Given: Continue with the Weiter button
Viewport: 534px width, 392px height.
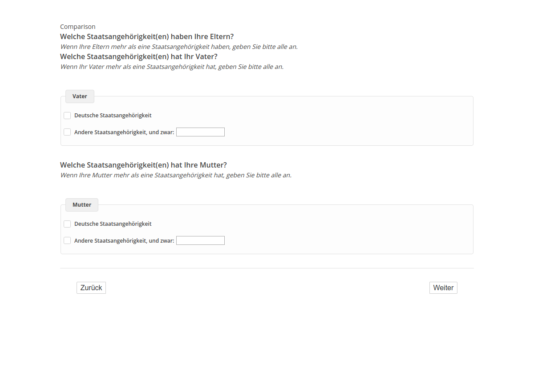Looking at the screenshot, I should pyautogui.click(x=443, y=288).
